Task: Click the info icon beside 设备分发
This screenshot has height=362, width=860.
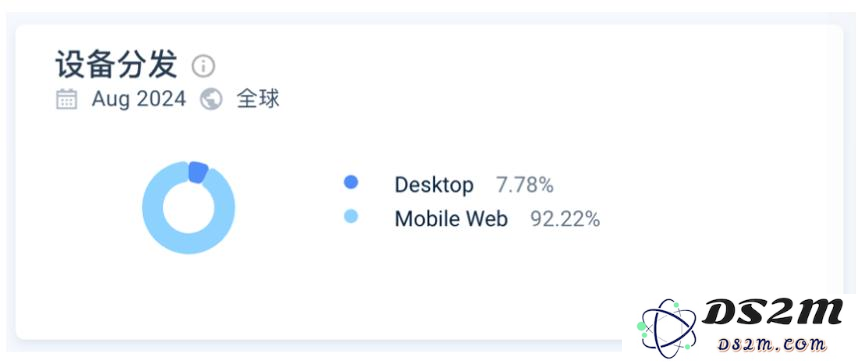Action: (x=203, y=66)
